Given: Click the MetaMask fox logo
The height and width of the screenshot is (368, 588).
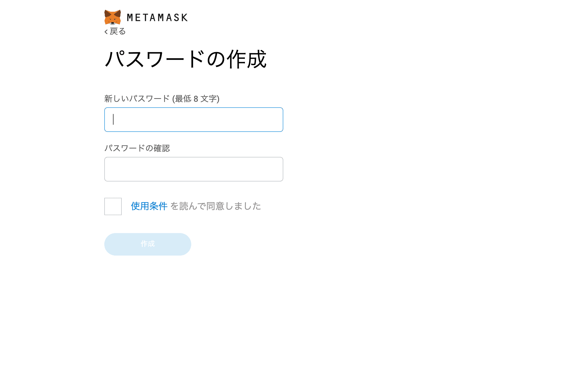Looking at the screenshot, I should click(112, 17).
